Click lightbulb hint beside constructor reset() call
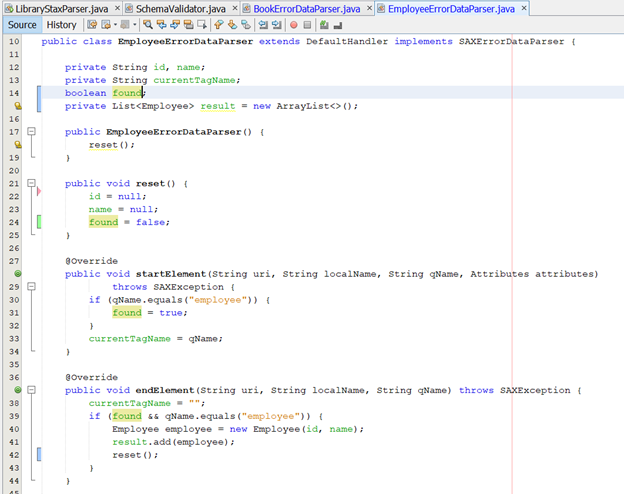Viewport: 624px width, 494px height. (18, 144)
